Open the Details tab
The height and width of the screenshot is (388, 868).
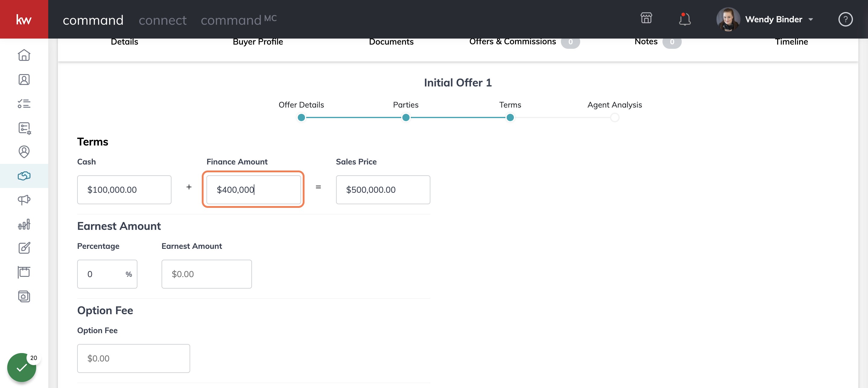click(x=124, y=42)
